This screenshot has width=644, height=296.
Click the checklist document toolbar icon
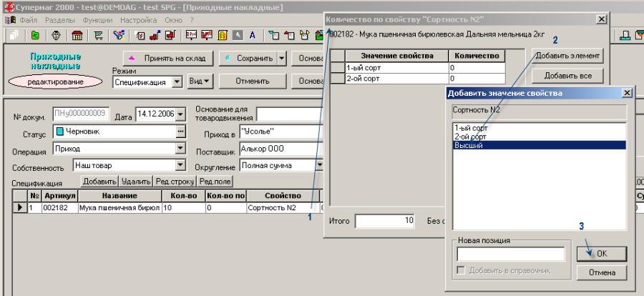point(141,35)
